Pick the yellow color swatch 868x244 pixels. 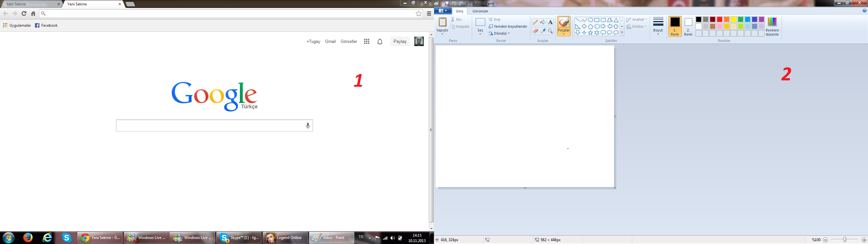tap(734, 20)
